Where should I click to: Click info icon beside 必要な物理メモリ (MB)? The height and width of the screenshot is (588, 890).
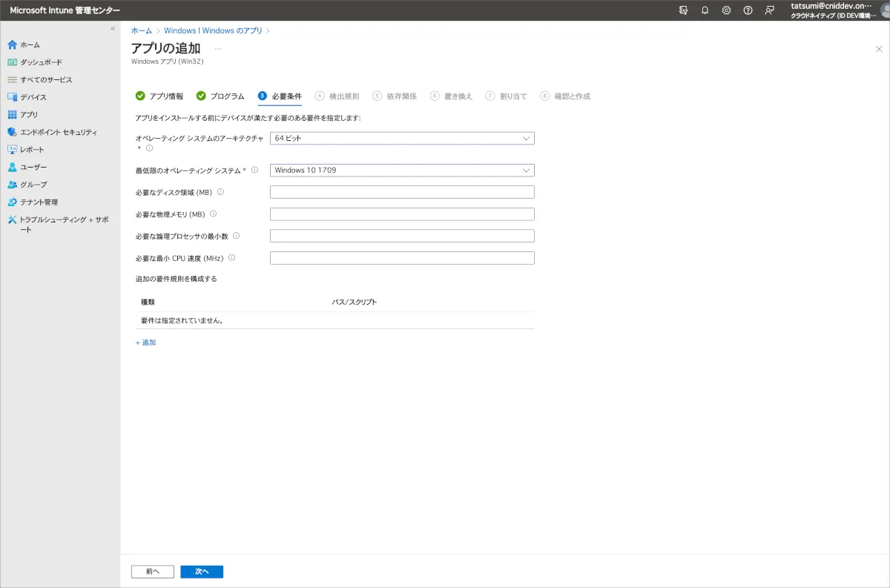tap(214, 214)
